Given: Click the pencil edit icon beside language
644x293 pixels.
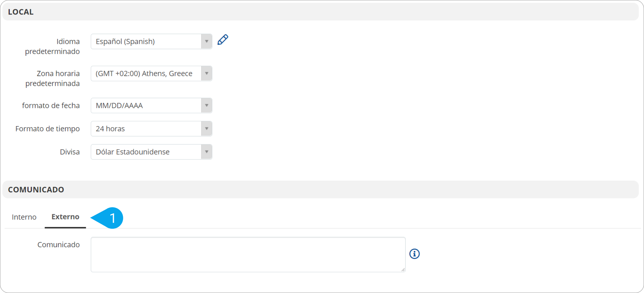Looking at the screenshot, I should point(223,40).
